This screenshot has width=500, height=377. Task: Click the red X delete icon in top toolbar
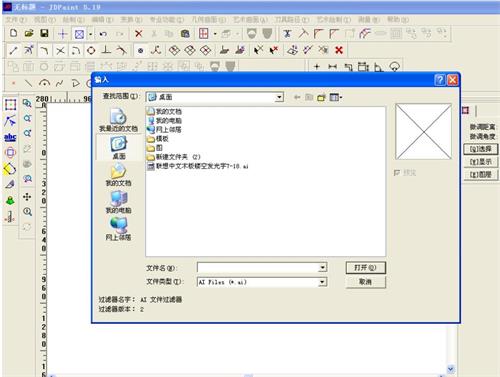[x=138, y=33]
